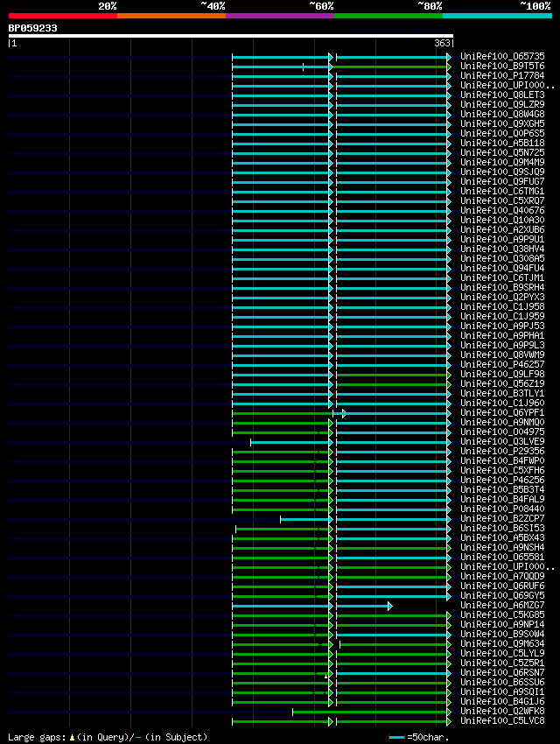560x744 pixels.
Task: Click the cyan ~100% legend segment
Action: point(497,16)
